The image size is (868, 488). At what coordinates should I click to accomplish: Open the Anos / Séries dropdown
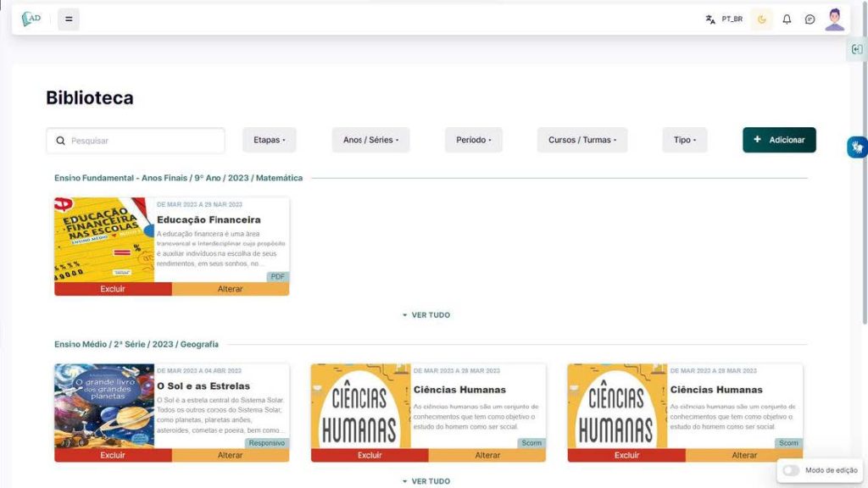coord(370,140)
